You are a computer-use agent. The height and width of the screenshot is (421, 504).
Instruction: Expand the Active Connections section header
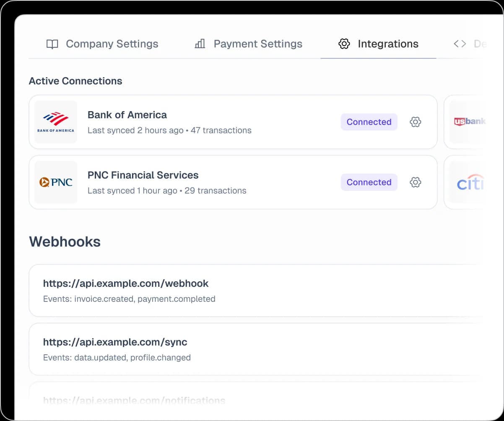(x=75, y=81)
